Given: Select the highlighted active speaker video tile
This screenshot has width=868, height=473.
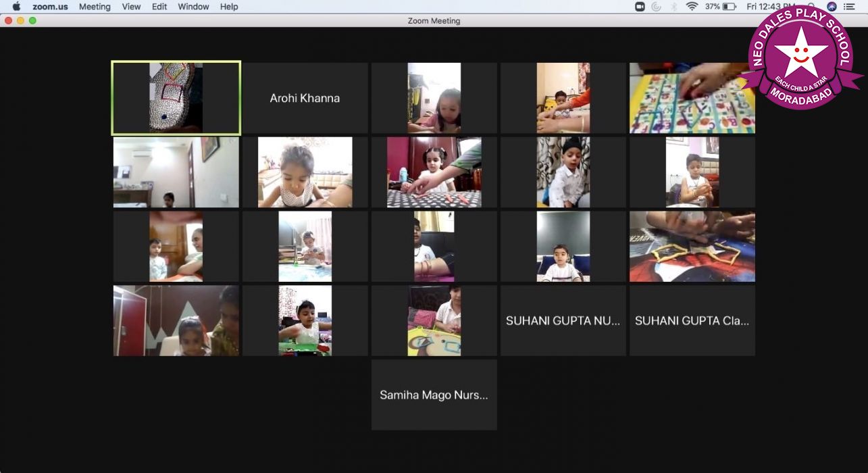Looking at the screenshot, I should pos(176,98).
